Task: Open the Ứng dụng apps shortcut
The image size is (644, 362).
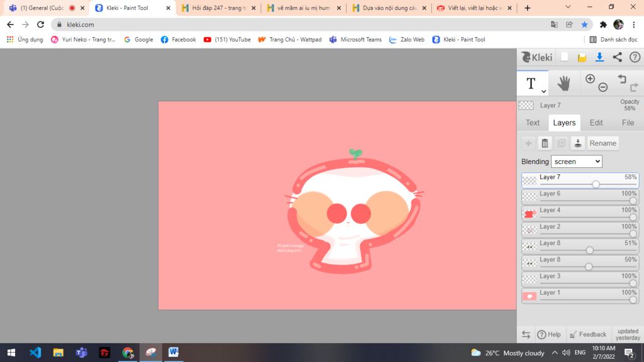Action: coord(25,40)
